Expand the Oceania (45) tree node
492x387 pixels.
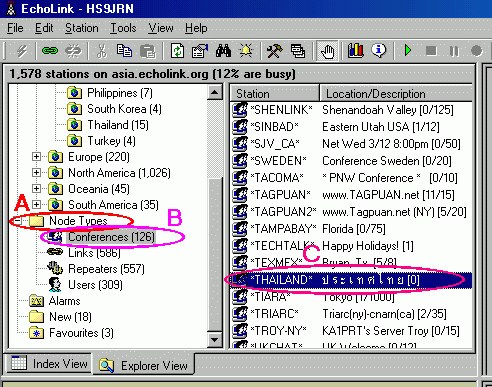pyautogui.click(x=36, y=189)
